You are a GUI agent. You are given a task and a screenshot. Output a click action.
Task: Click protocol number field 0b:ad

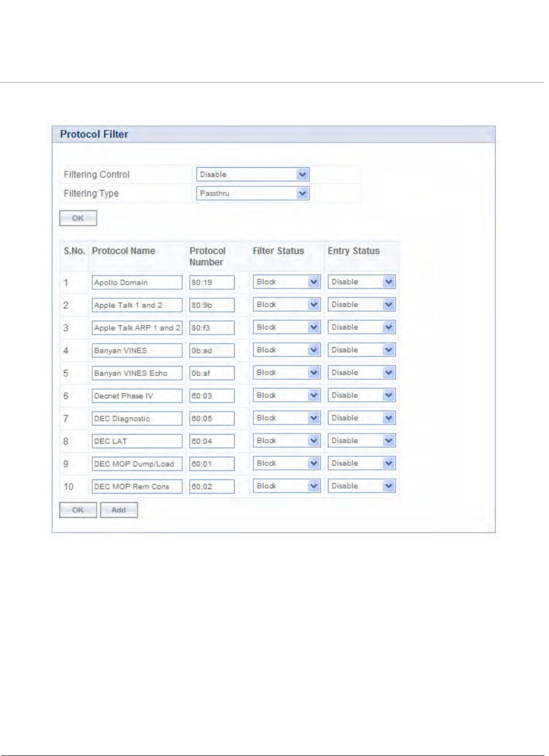(x=212, y=351)
